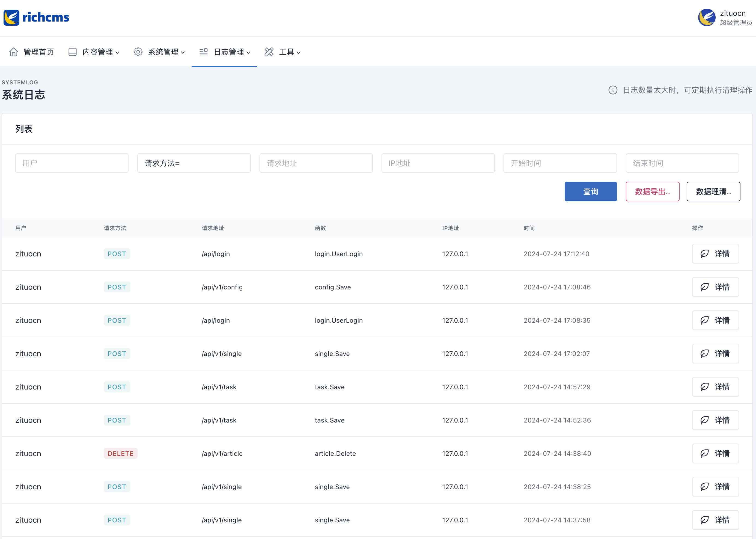Click POST badge in the config.Save row
This screenshot has height=539, width=756.
coord(117,287)
